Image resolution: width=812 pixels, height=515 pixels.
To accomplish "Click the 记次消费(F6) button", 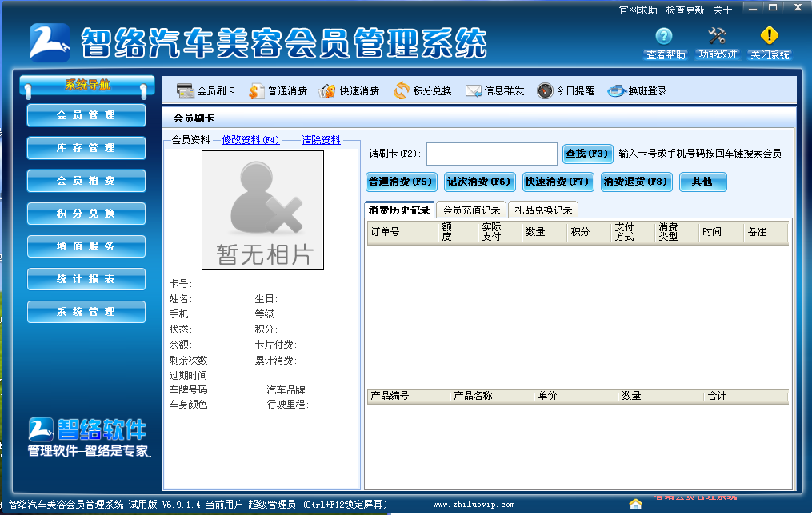I will coord(479,182).
